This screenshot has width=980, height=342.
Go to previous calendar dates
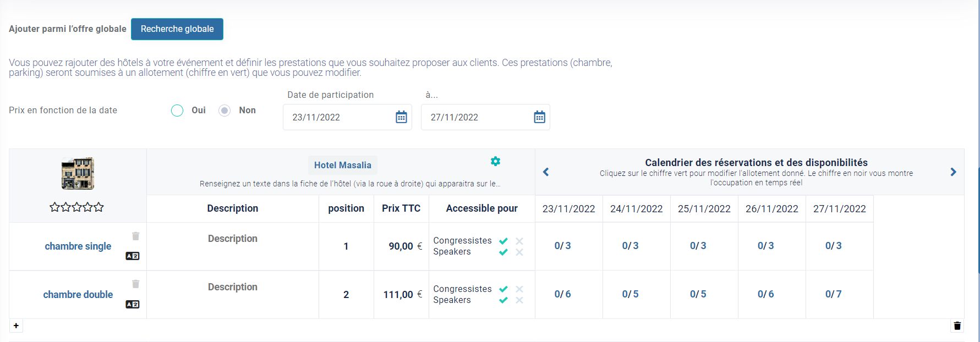click(546, 172)
